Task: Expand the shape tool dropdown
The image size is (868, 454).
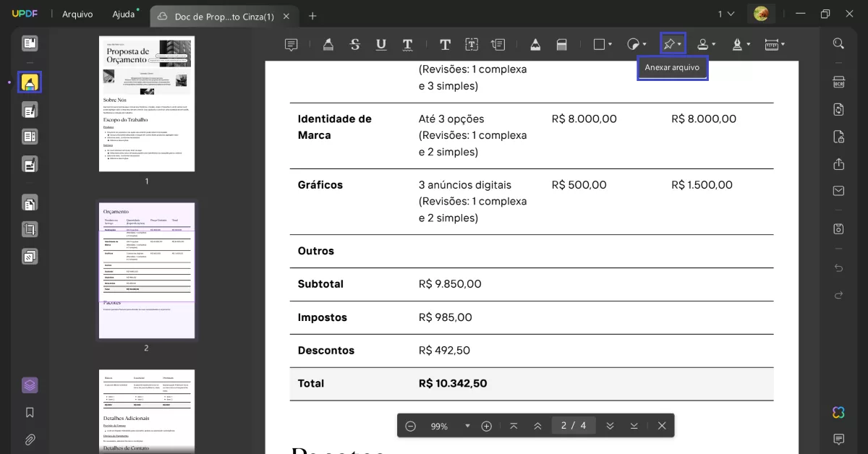Action: 608,44
